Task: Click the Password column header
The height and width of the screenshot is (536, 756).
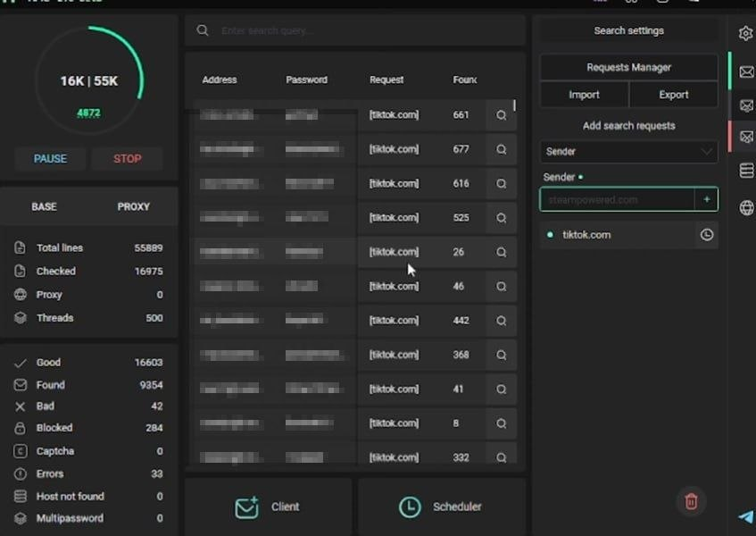Action: (x=307, y=80)
